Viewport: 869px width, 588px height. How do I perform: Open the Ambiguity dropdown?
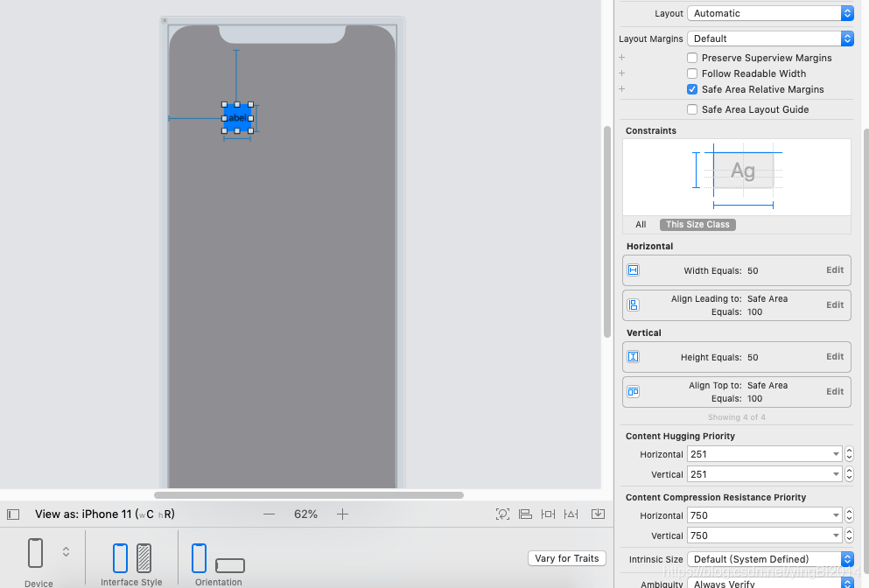click(x=770, y=584)
